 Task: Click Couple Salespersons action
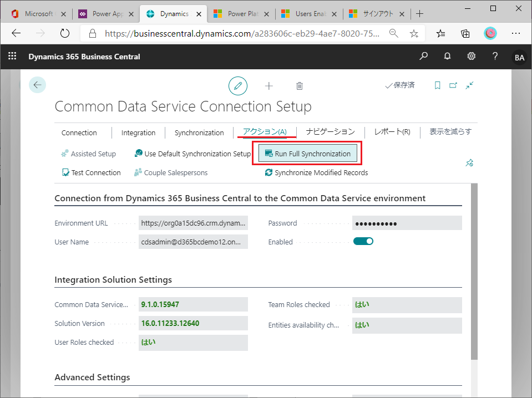[x=171, y=172]
